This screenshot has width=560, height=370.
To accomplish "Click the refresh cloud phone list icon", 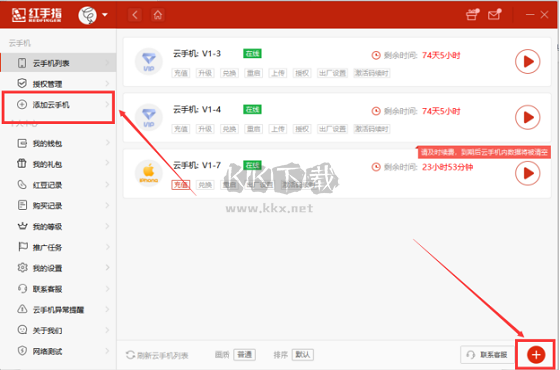I will click(130, 355).
